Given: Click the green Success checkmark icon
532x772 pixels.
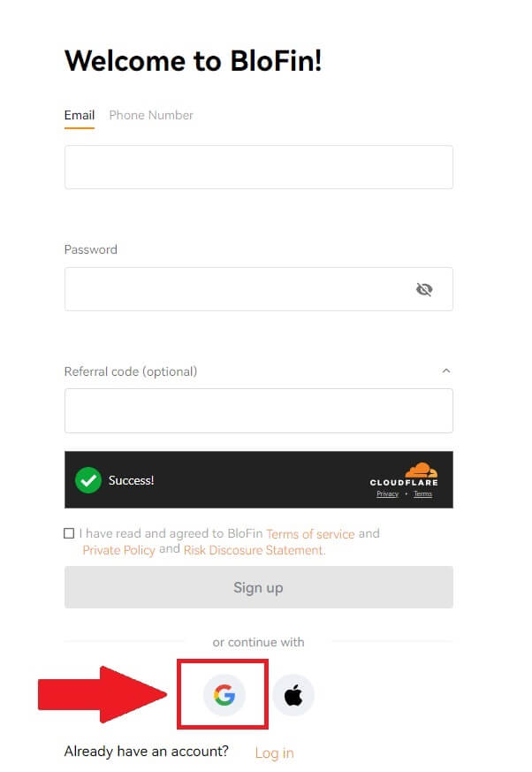Looking at the screenshot, I should click(88, 480).
